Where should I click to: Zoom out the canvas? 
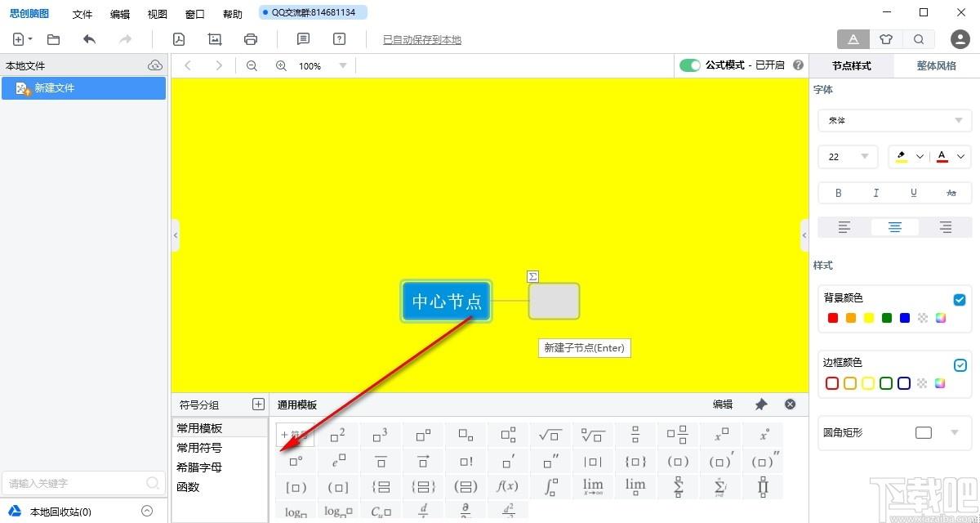coord(252,65)
